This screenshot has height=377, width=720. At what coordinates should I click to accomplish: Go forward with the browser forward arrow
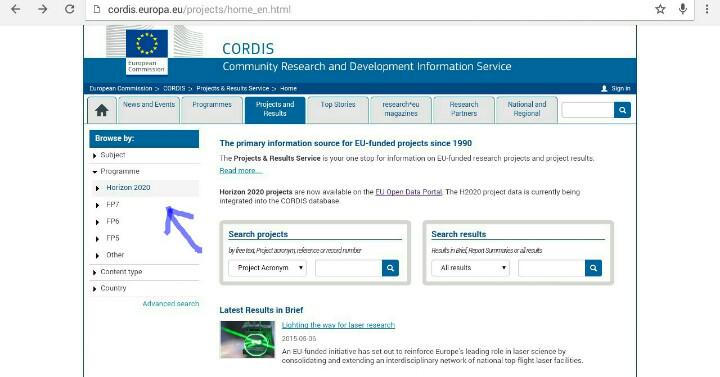[42, 9]
